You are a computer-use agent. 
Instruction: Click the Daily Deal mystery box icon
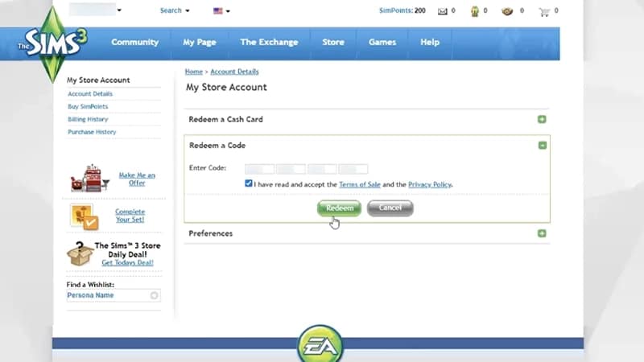[80, 253]
